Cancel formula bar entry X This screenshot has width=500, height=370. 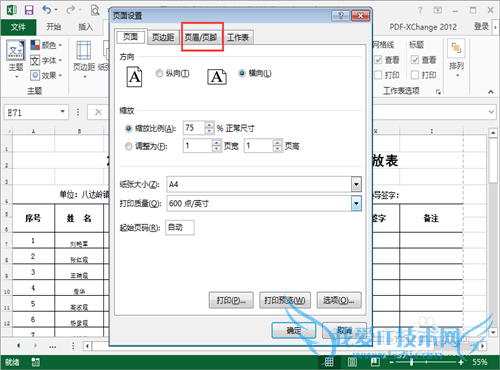[98, 112]
